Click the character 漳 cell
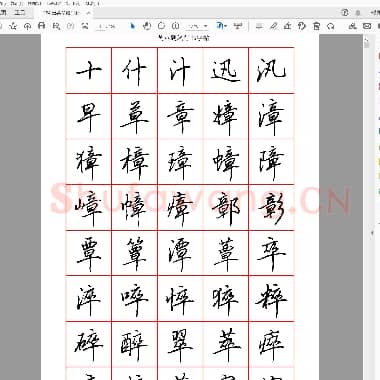380x380 pixels. point(271,116)
